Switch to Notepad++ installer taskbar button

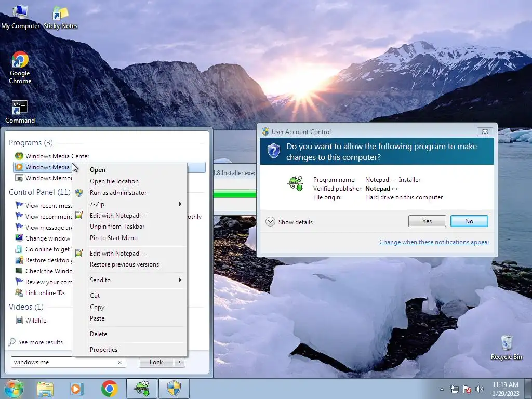(142, 389)
